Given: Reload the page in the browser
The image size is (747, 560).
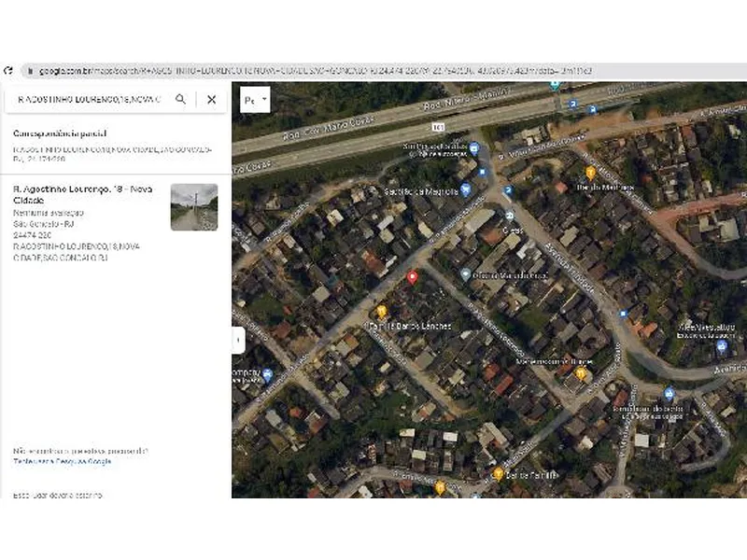Looking at the screenshot, I should tap(8, 71).
